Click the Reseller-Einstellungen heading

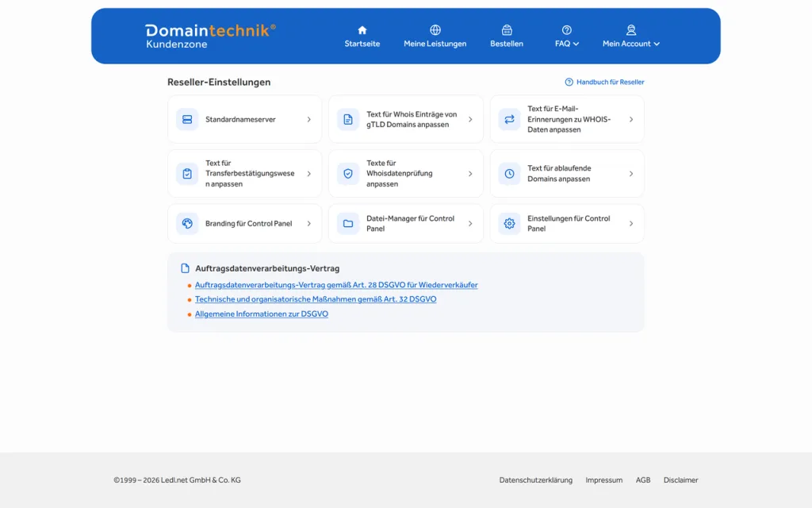pyautogui.click(x=219, y=82)
